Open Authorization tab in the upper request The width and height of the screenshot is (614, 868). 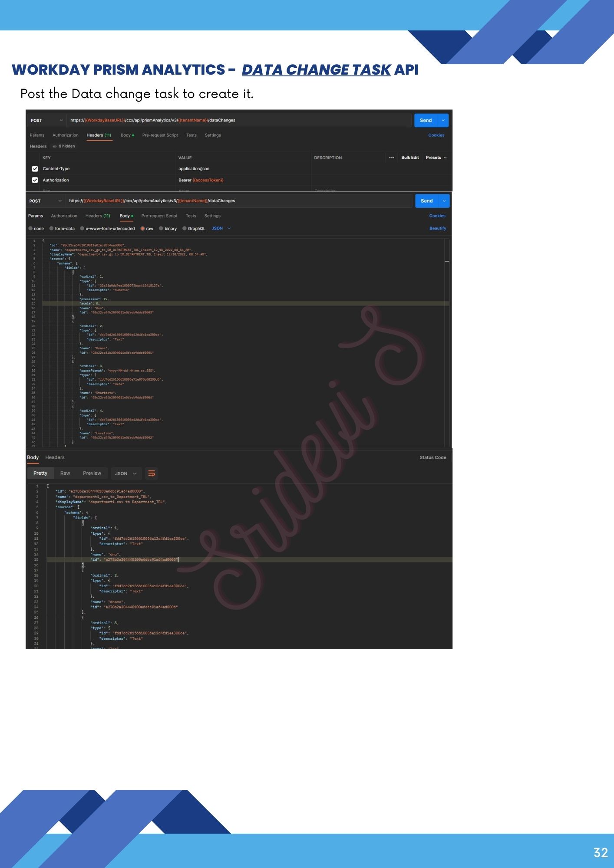[66, 135]
